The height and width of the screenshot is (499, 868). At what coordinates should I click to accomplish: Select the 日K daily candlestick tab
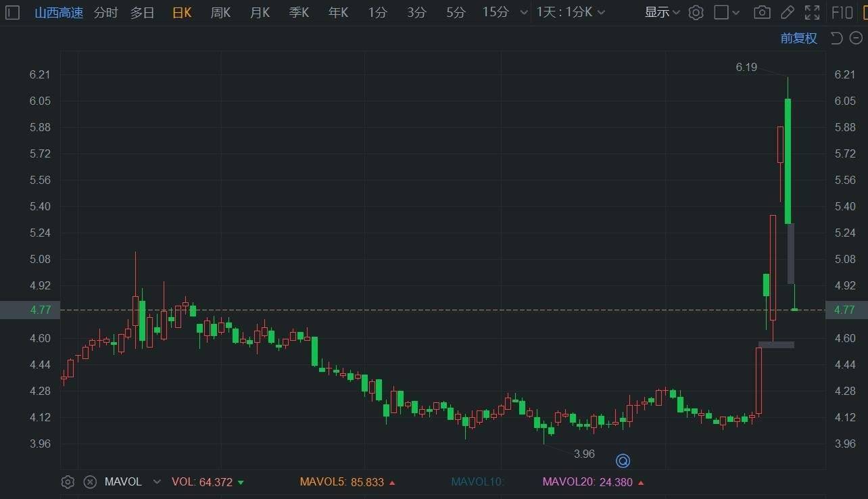tap(182, 12)
